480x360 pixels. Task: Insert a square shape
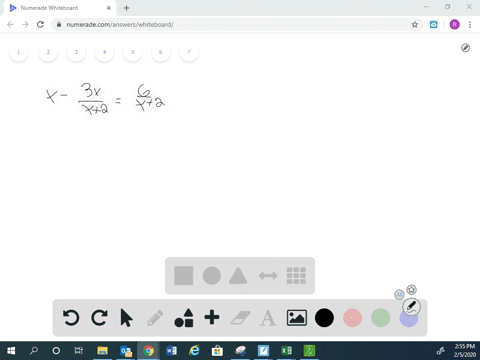click(184, 276)
